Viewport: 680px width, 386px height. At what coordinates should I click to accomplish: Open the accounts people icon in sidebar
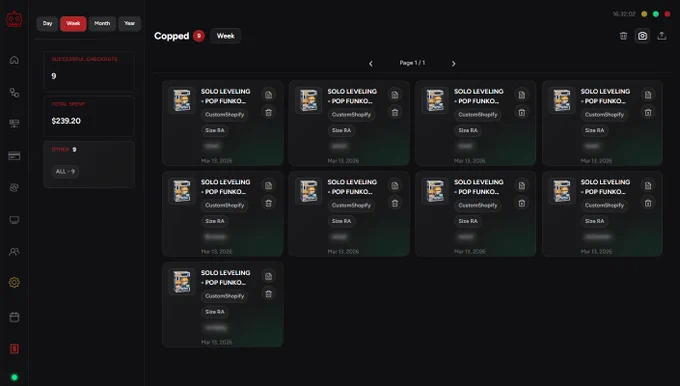point(14,252)
